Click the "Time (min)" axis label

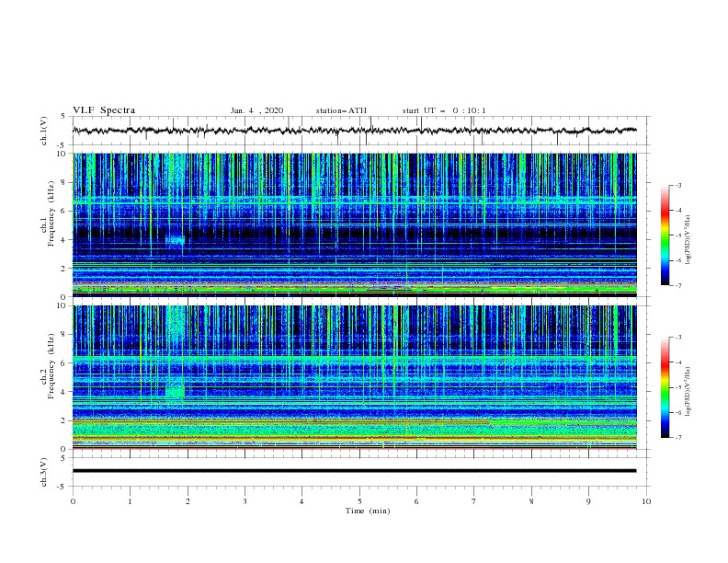click(x=368, y=511)
